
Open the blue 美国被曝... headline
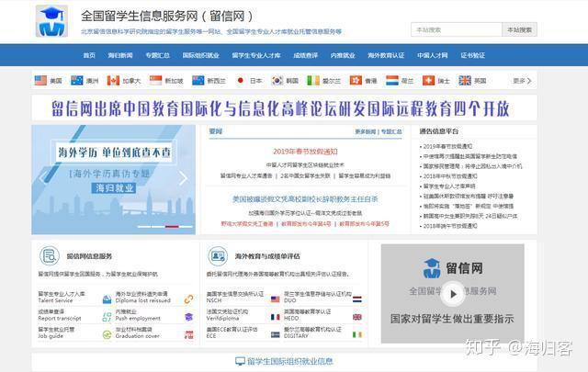tap(305, 199)
